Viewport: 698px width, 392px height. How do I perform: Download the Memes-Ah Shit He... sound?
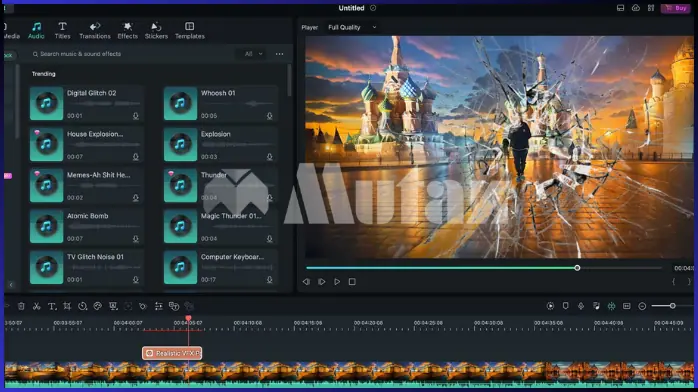pos(136,198)
